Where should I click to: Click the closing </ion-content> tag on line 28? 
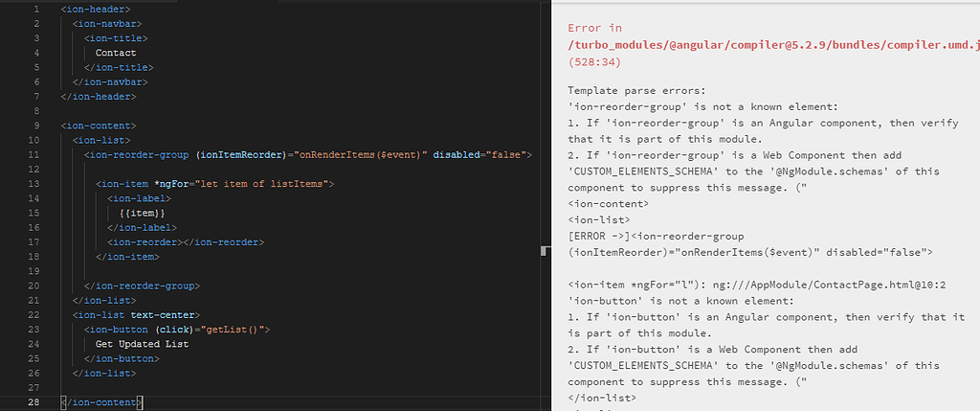101,402
